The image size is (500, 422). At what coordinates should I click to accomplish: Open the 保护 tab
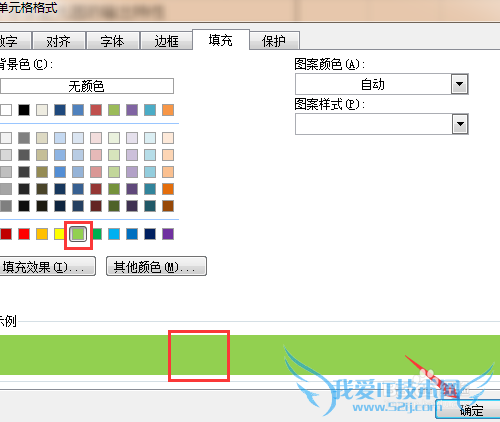(x=274, y=41)
